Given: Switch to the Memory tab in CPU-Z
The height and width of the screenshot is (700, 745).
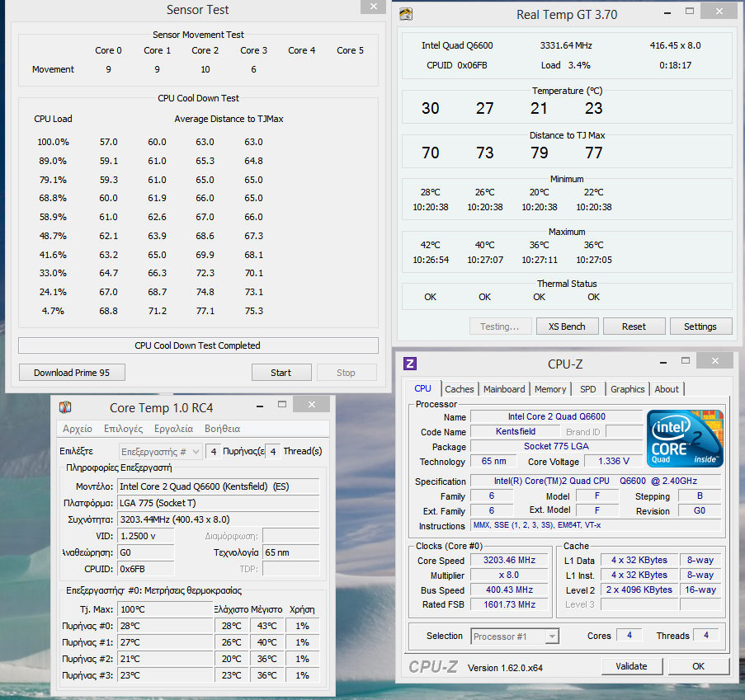Looking at the screenshot, I should pyautogui.click(x=550, y=389).
